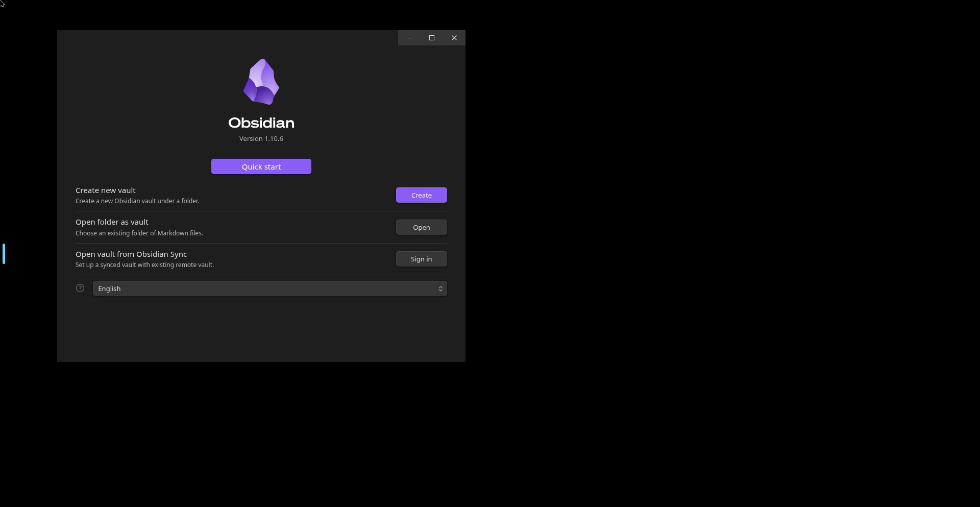Click the Version 1.10.6 text
Viewport: 980px width, 507px height.
click(261, 138)
